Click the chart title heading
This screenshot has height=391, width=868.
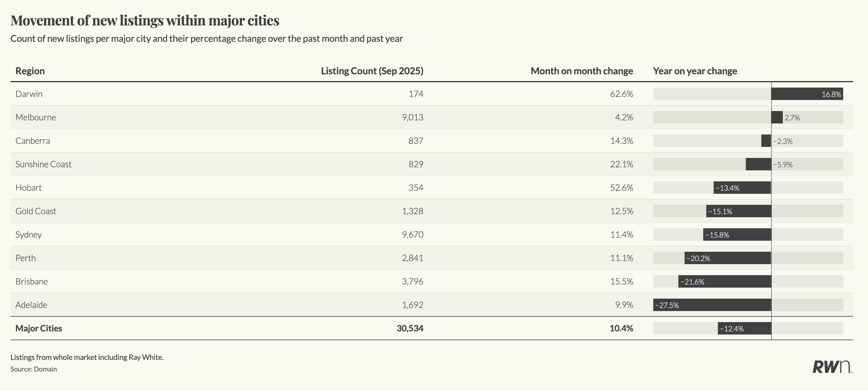pos(145,20)
